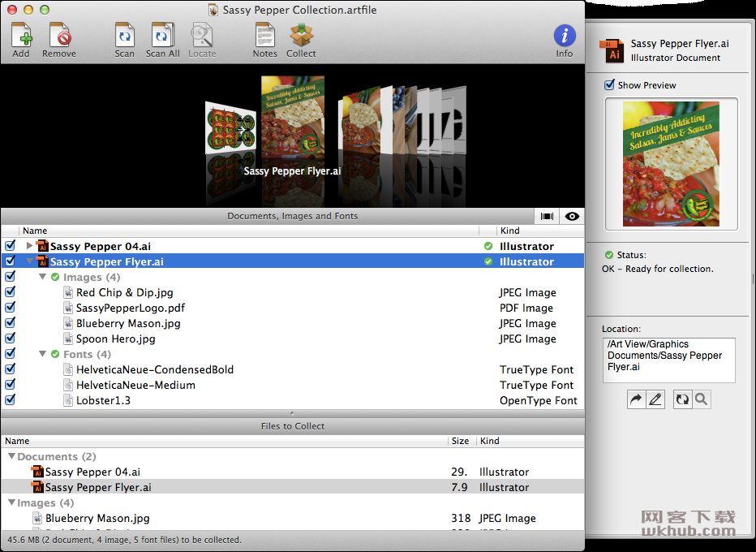The height and width of the screenshot is (552, 756).
Task: Uncheck Red Chip & Dip.jpg checkbox
Action: (x=10, y=292)
